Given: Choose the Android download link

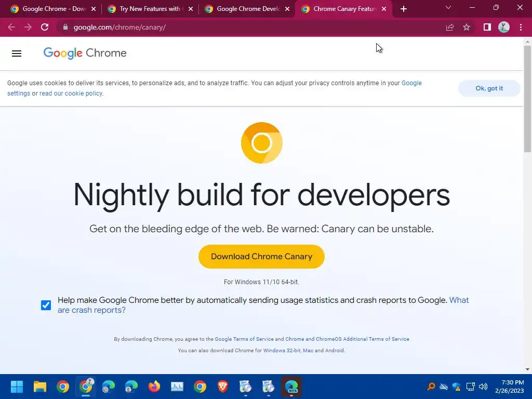Looking at the screenshot, I should point(335,351).
